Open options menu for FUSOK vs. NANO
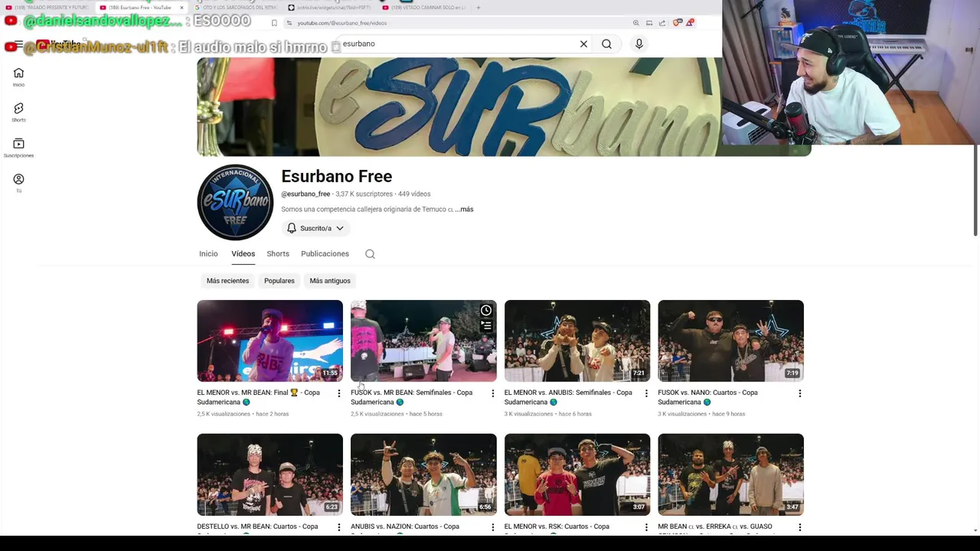This screenshot has width=980, height=551. click(x=799, y=393)
